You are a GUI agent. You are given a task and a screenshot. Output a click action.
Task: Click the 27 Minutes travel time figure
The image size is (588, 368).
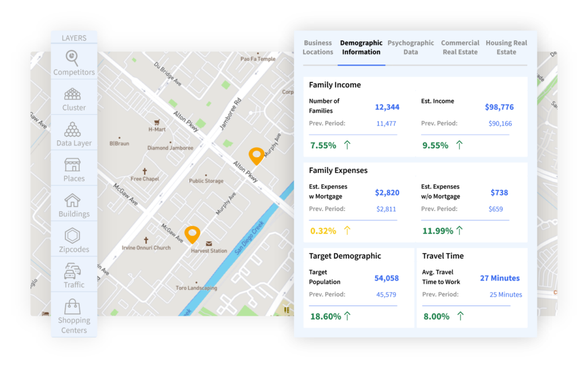(x=500, y=278)
